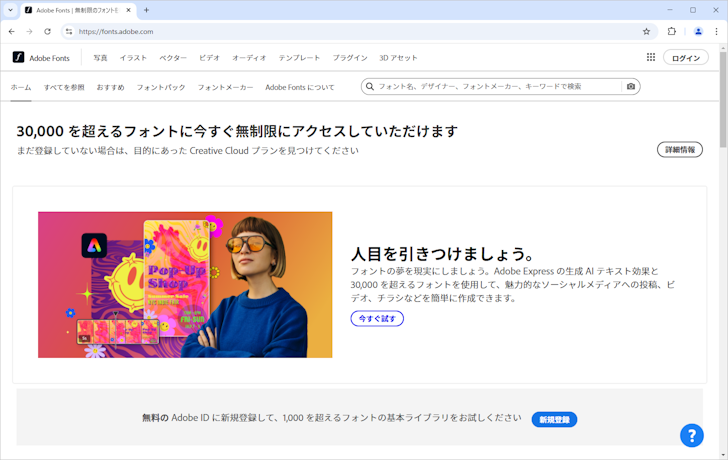Open the 写真 menu item
This screenshot has height=460, width=728.
[x=100, y=58]
